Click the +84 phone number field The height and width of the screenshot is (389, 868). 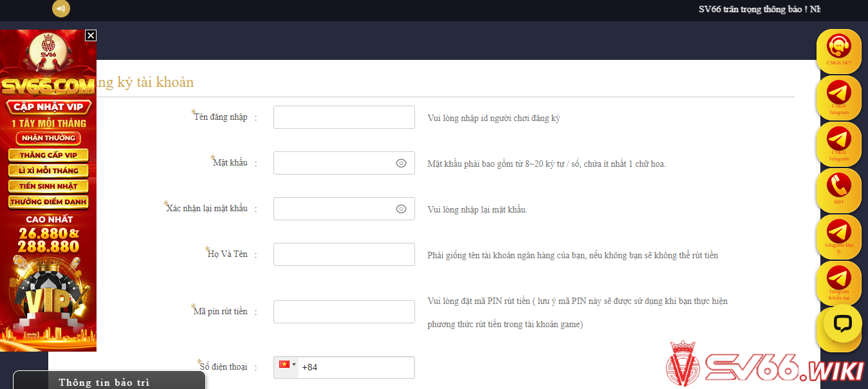click(356, 367)
